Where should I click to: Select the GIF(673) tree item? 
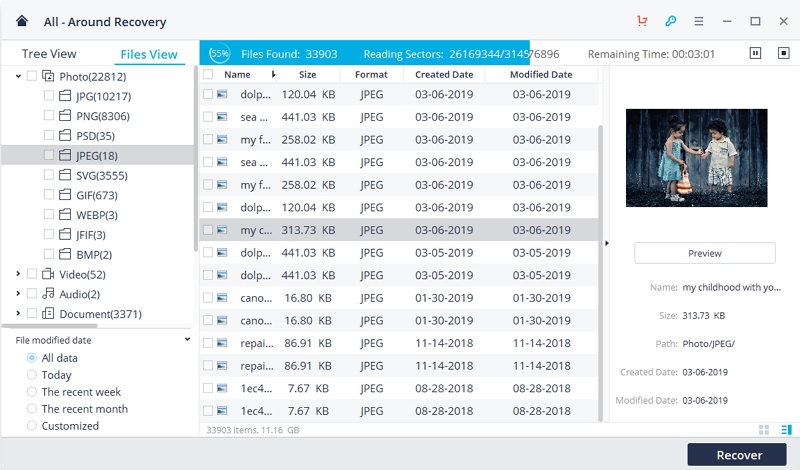point(98,195)
